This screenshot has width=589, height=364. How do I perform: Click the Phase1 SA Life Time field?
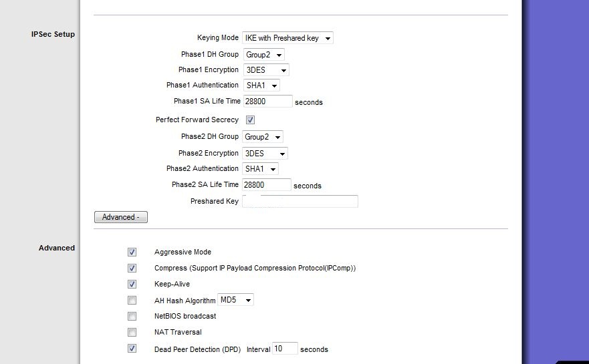click(x=267, y=102)
